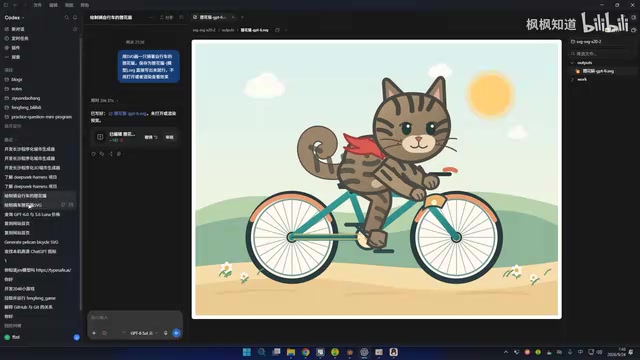Image resolution: width=640 pixels, height=360 pixels.
Task: Select the gpt-6.svg file in the outputs folder
Action: coord(598,71)
